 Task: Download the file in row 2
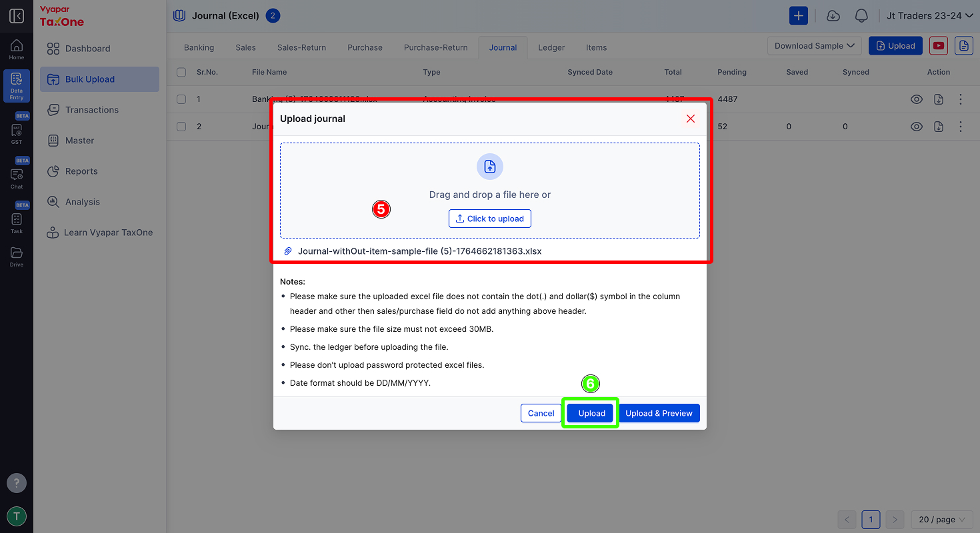tap(939, 127)
